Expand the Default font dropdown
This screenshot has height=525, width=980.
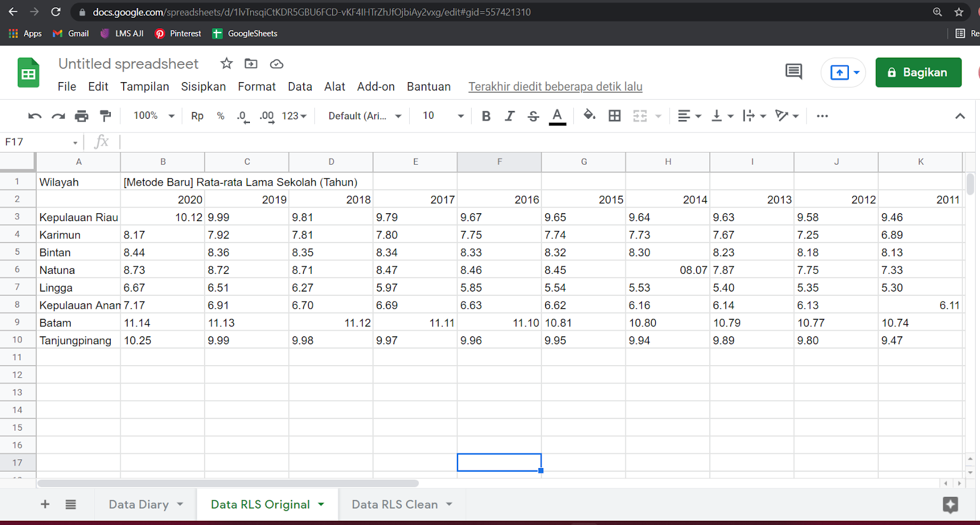coord(364,116)
